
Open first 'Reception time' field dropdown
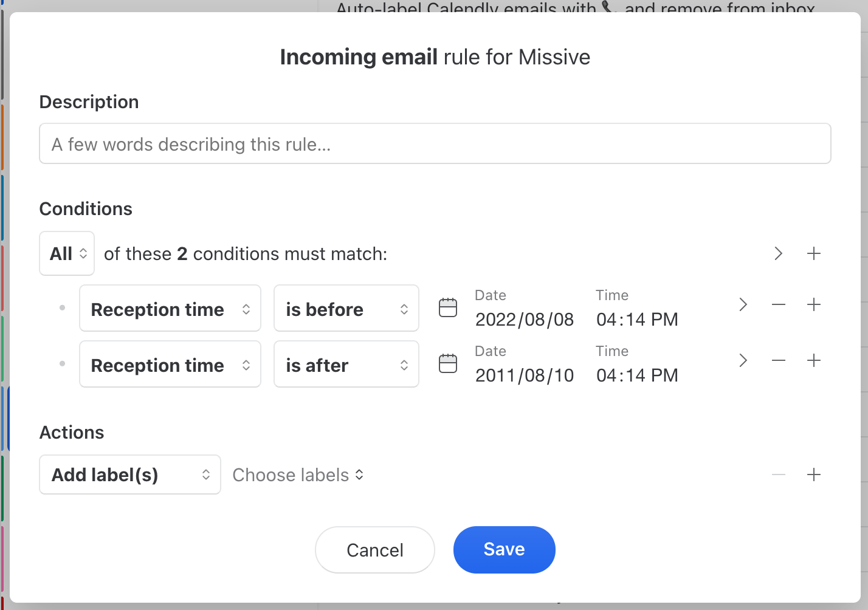pos(170,309)
